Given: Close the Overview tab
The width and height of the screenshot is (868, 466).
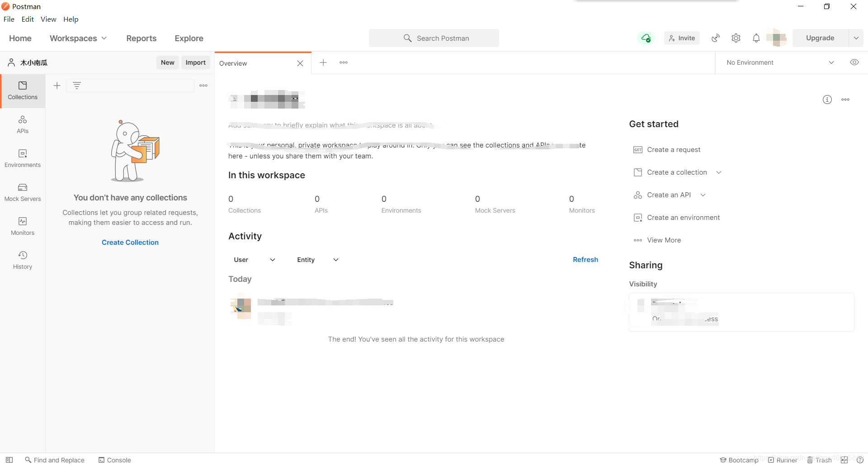Looking at the screenshot, I should click(x=300, y=63).
